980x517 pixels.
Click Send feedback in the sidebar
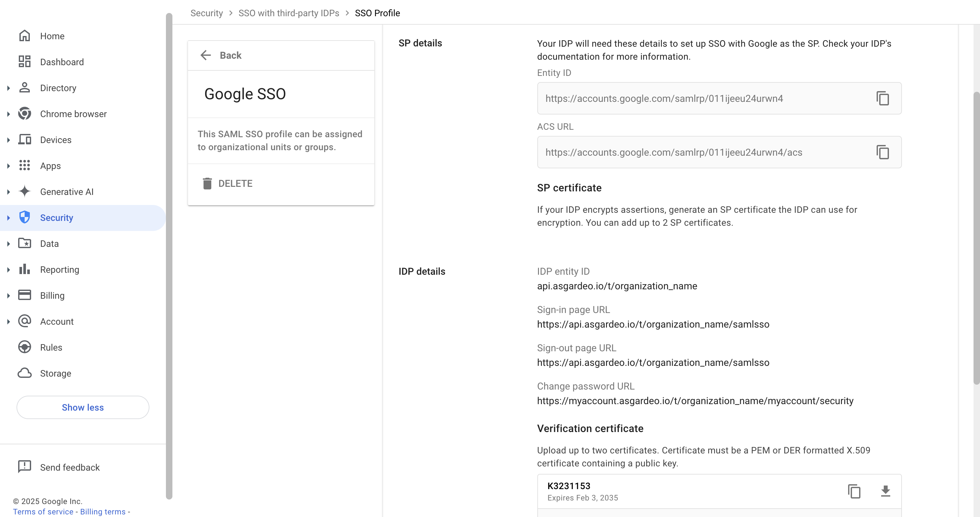[83, 467]
